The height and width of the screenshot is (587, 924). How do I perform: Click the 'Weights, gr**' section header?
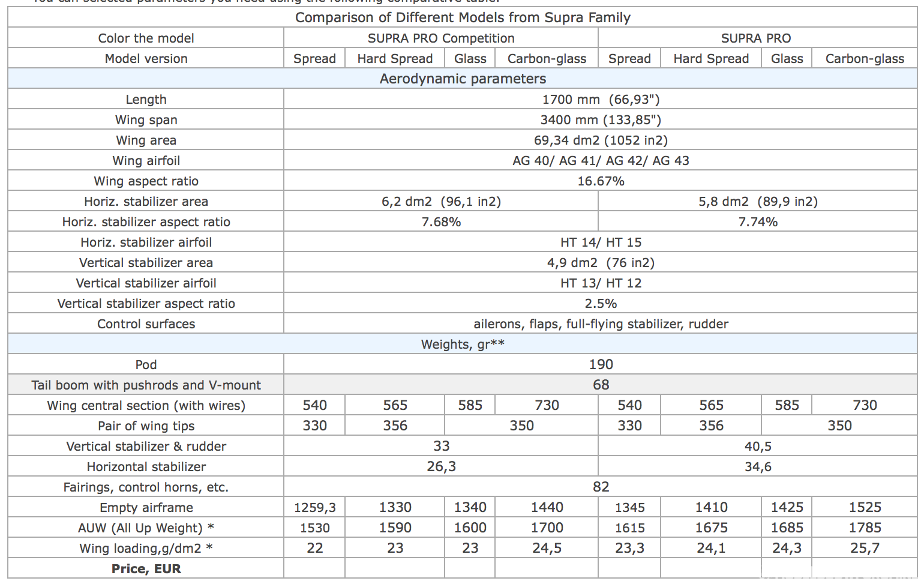click(x=463, y=344)
